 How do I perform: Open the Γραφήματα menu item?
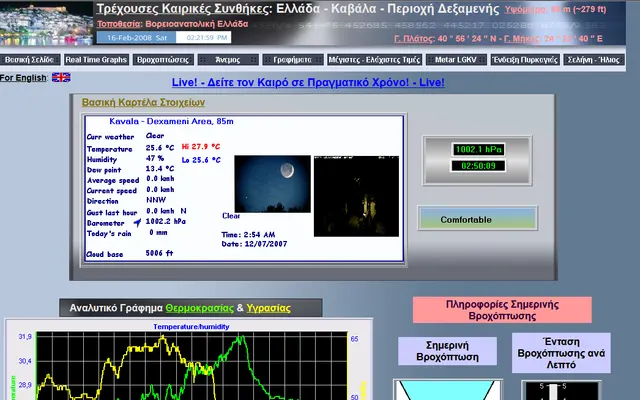293,60
